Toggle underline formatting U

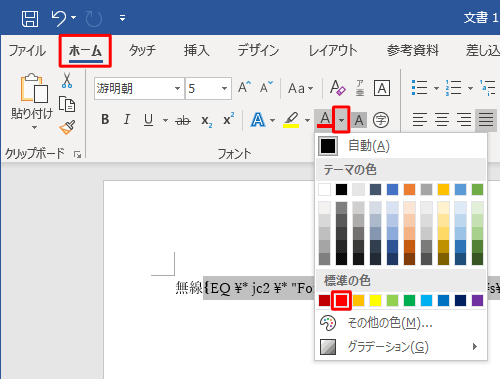point(149,120)
